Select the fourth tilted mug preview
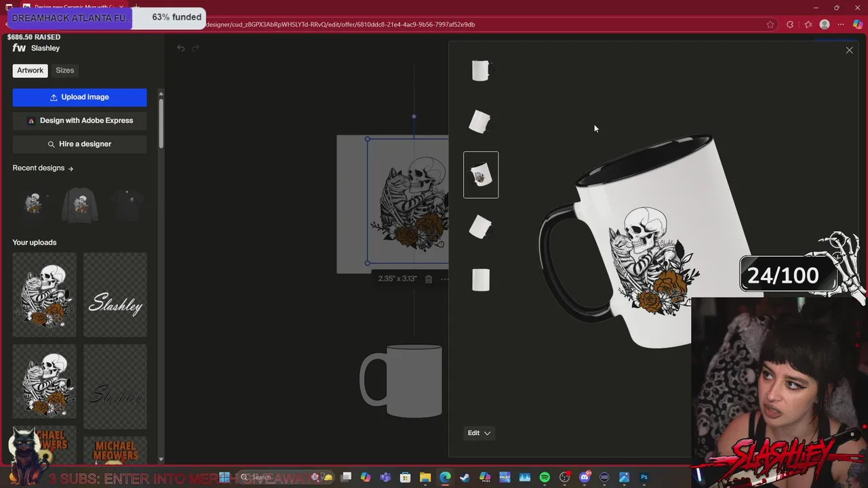 [481, 227]
